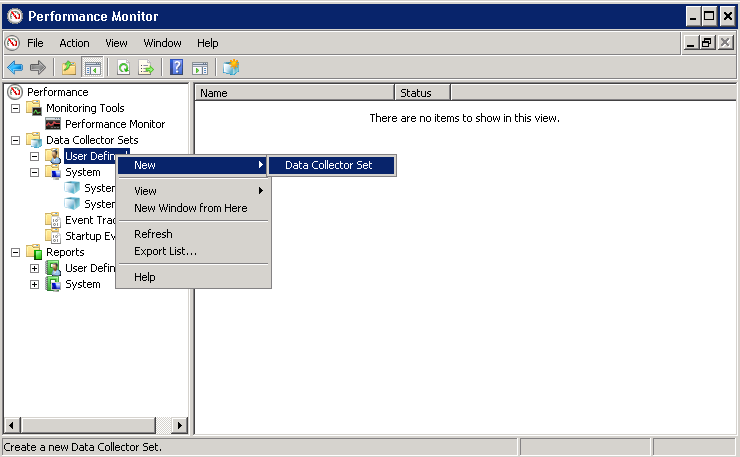Select Monitoring Tools tree label

coord(85,108)
